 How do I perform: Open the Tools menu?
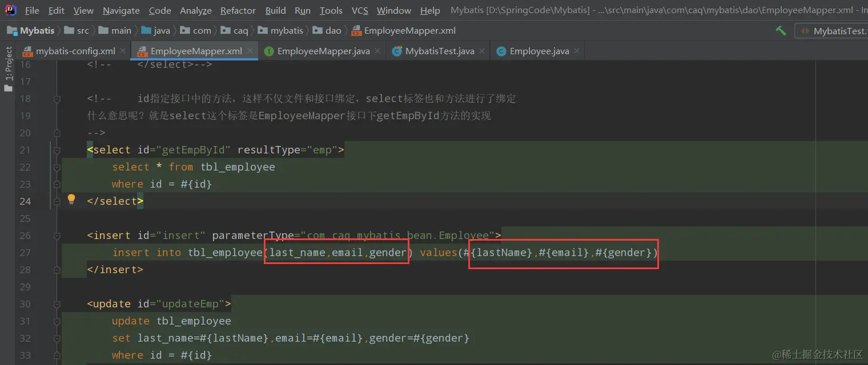tap(331, 10)
